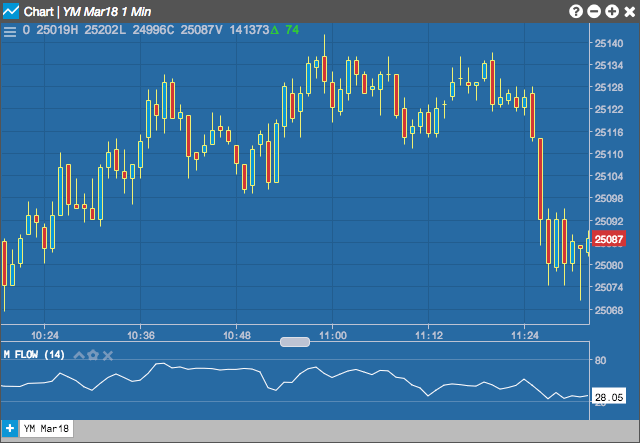Open M FLOW study settings gear
The image size is (640, 443).
(93, 355)
